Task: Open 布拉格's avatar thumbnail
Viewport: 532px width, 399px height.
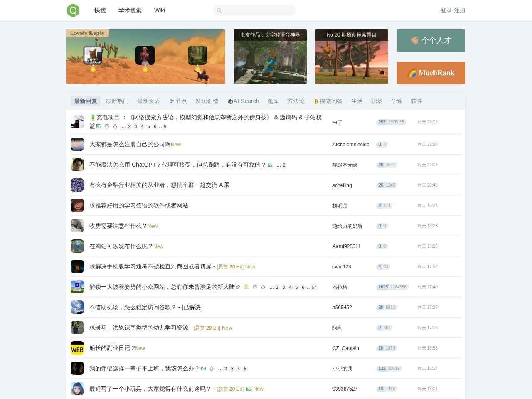Action: 77,287
